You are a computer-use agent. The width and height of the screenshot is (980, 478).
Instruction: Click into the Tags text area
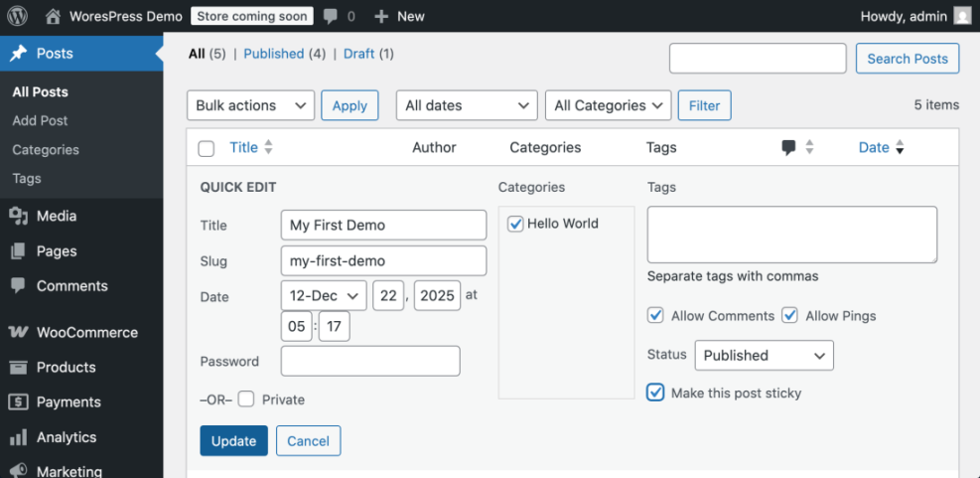[791, 235]
